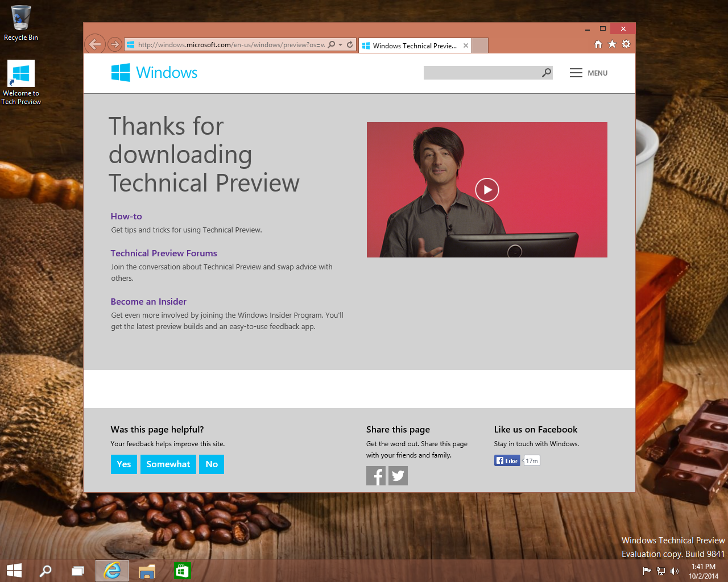Click 'Like us on Facebook' heading

[x=536, y=430]
